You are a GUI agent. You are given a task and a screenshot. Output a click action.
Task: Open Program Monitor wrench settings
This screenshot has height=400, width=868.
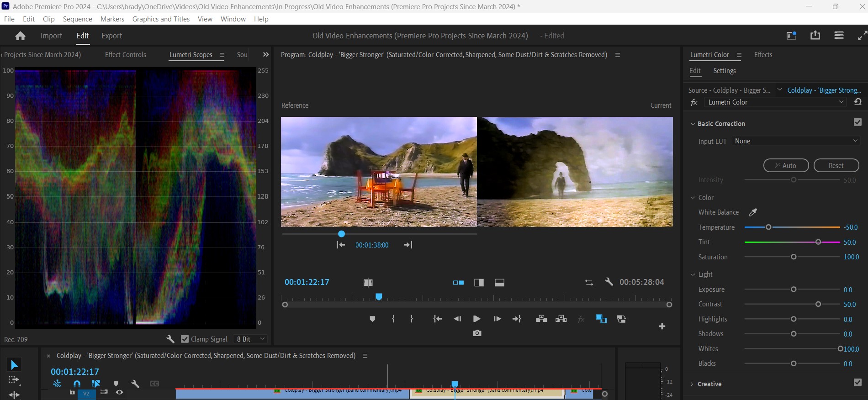[x=609, y=282]
